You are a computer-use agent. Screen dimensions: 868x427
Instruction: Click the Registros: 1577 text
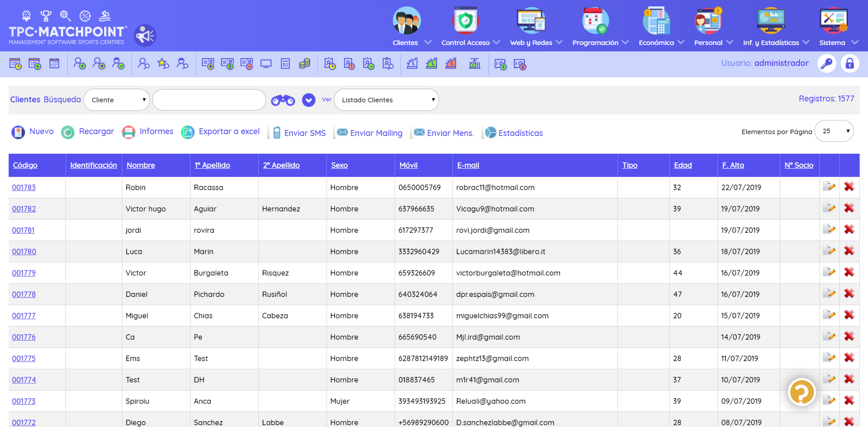pos(826,99)
